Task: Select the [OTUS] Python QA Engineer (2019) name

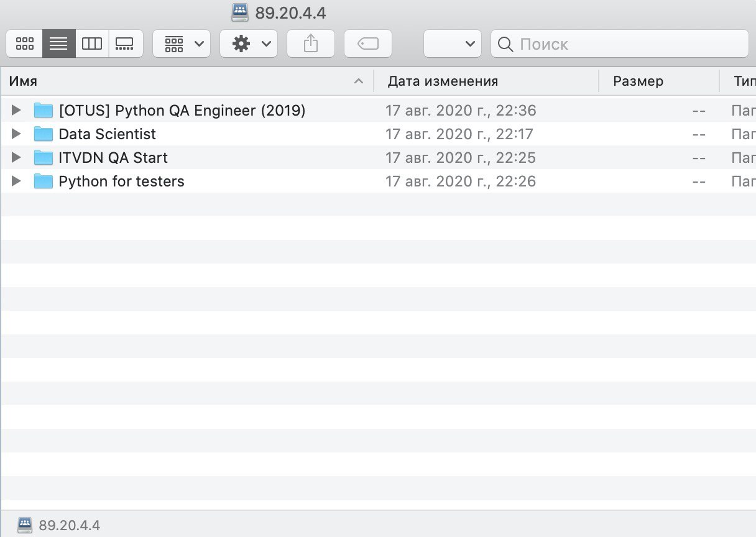Action: (x=182, y=111)
